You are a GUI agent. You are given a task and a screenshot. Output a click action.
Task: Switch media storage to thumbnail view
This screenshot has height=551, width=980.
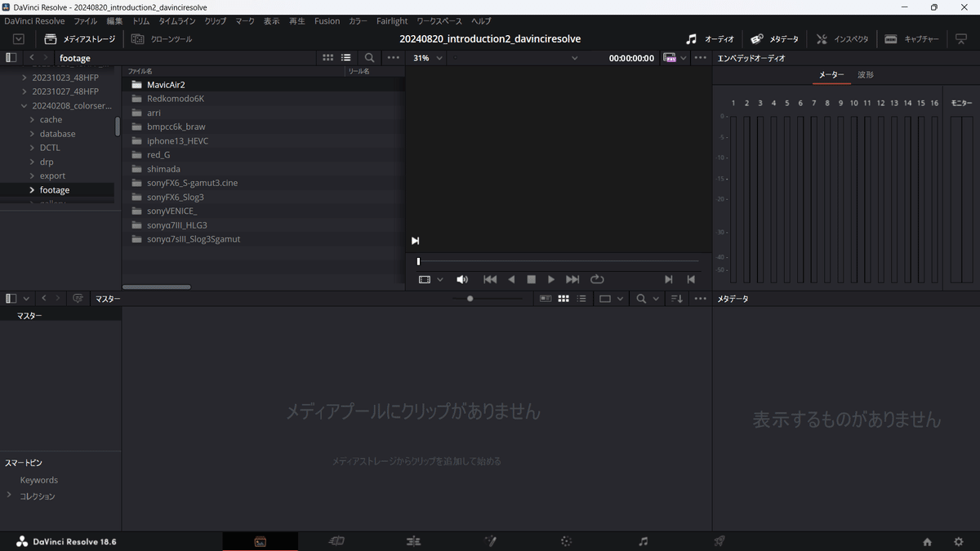coord(328,58)
